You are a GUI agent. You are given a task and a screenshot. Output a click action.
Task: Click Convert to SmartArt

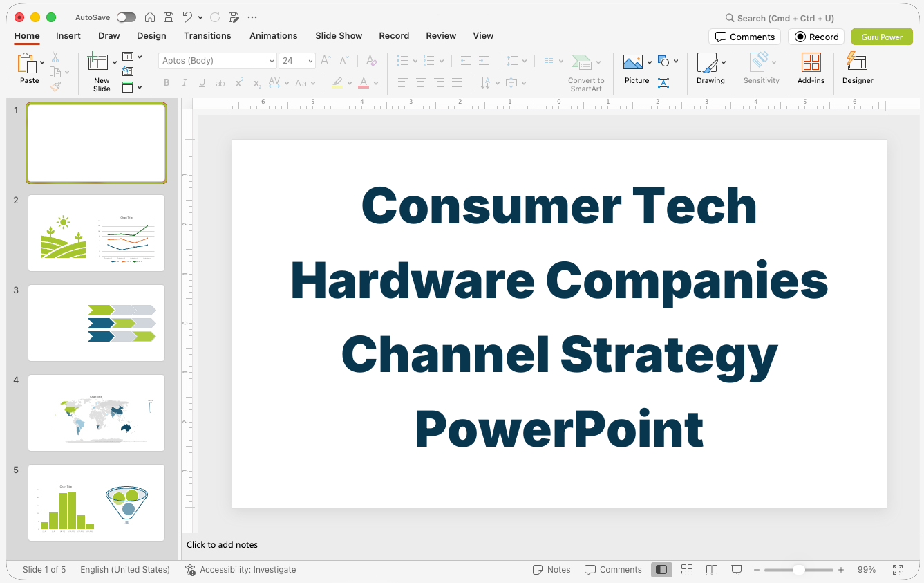point(586,72)
